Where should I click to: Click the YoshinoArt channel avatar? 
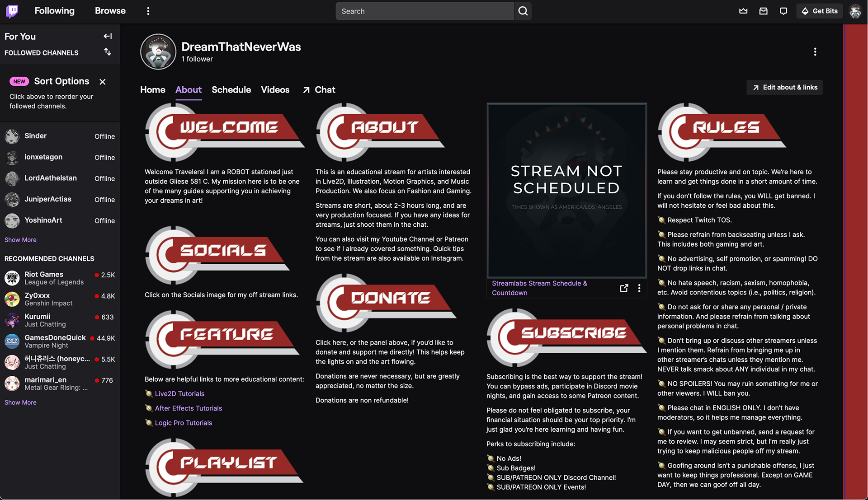click(x=12, y=220)
